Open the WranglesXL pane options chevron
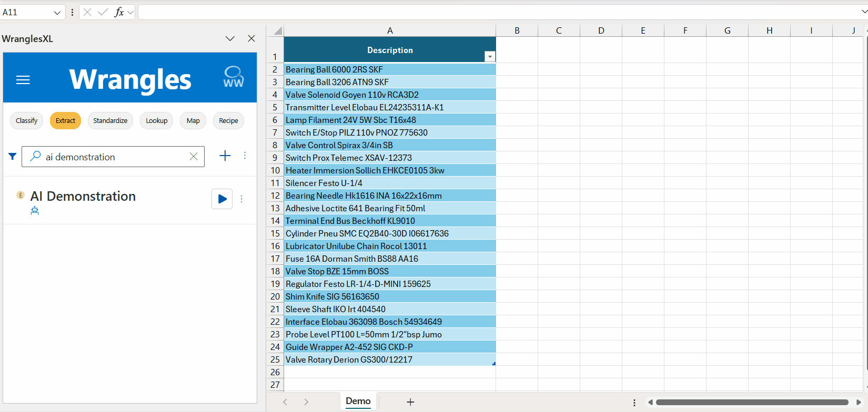Screen dimensions: 868x412 point(230,38)
